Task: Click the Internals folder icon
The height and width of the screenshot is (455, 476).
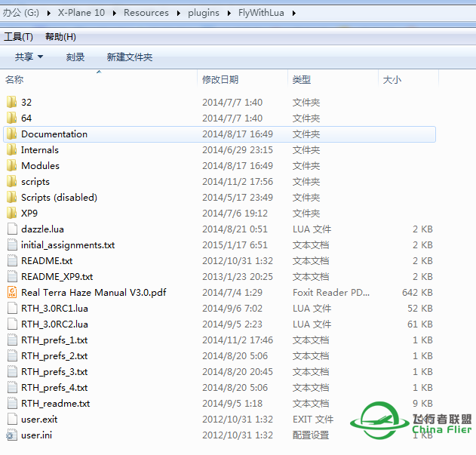Action: (x=12, y=149)
